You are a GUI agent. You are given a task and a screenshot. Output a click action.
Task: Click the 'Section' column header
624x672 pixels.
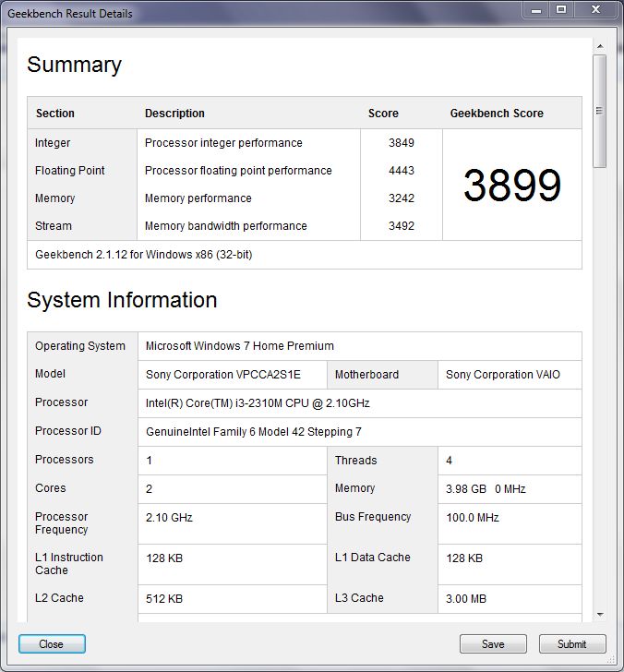coord(54,114)
